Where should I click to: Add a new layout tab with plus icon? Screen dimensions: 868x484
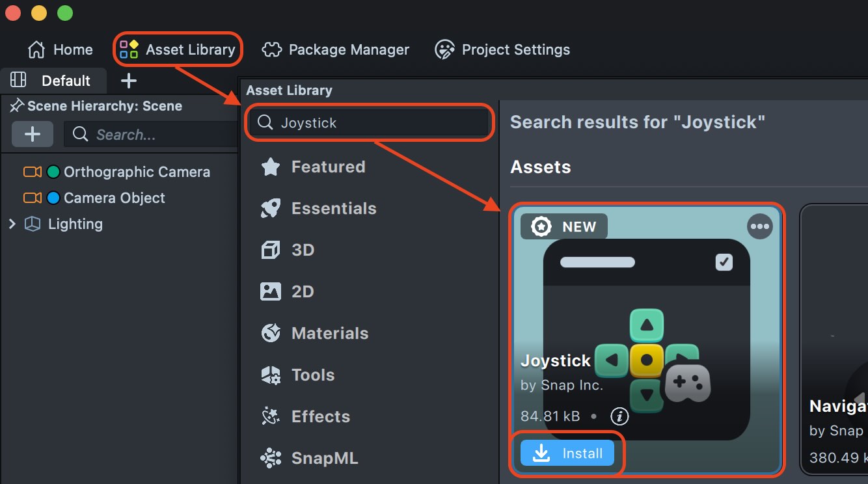click(129, 81)
